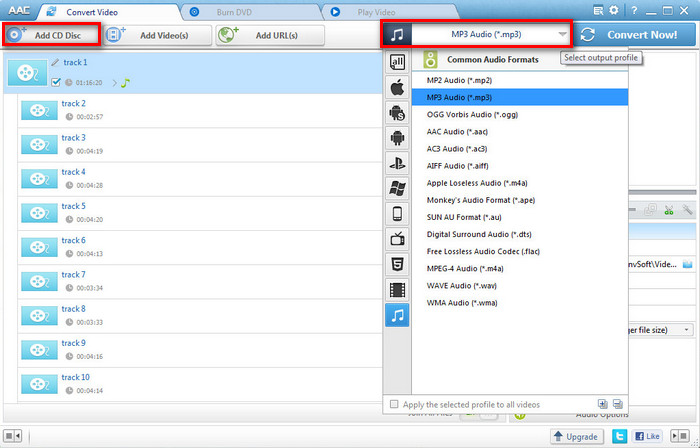Click the green music note icon on track 1
The width and height of the screenshot is (700, 448).
pyautogui.click(x=125, y=83)
